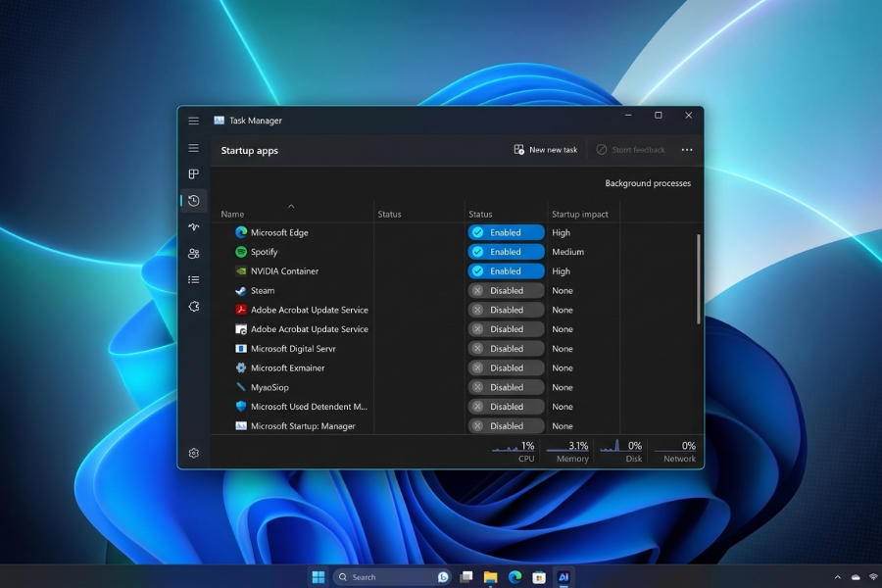Disable Spotify using its Enabled toggle
Screen dimensions: 882x588
(x=507, y=252)
